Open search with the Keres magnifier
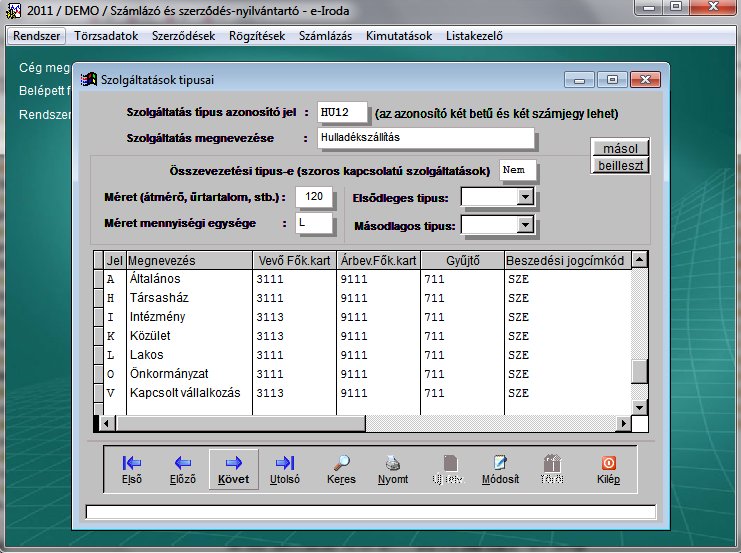 point(341,469)
